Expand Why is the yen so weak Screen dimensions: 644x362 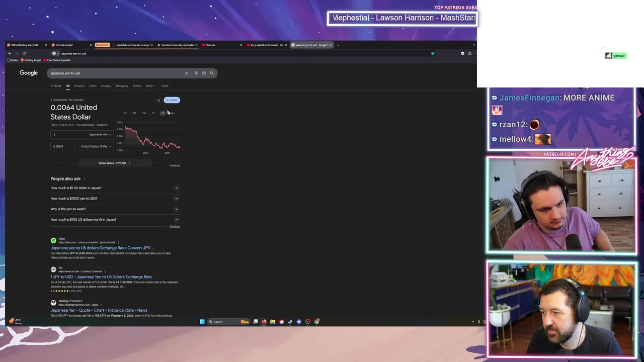pos(115,209)
